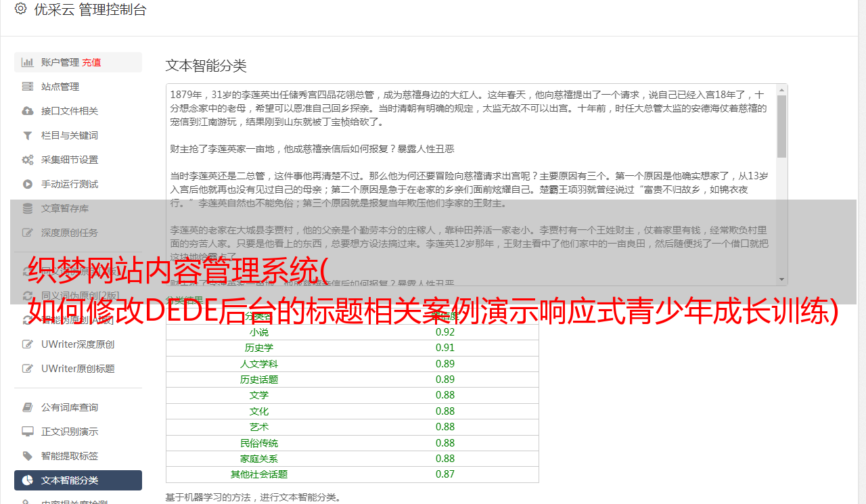Image resolution: width=866 pixels, height=504 pixels.
Task: Select the 民俗传统 category cell
Action: (x=259, y=443)
